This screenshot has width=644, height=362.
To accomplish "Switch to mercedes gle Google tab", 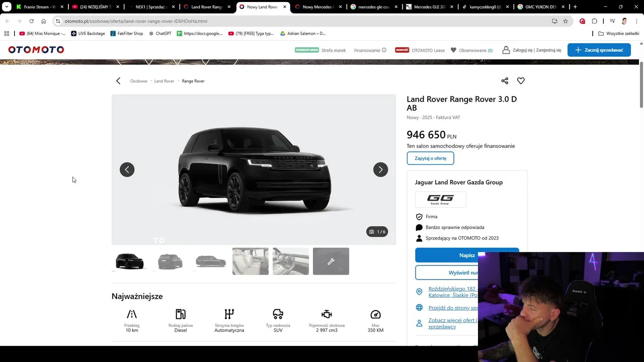I will pyautogui.click(x=374, y=7).
